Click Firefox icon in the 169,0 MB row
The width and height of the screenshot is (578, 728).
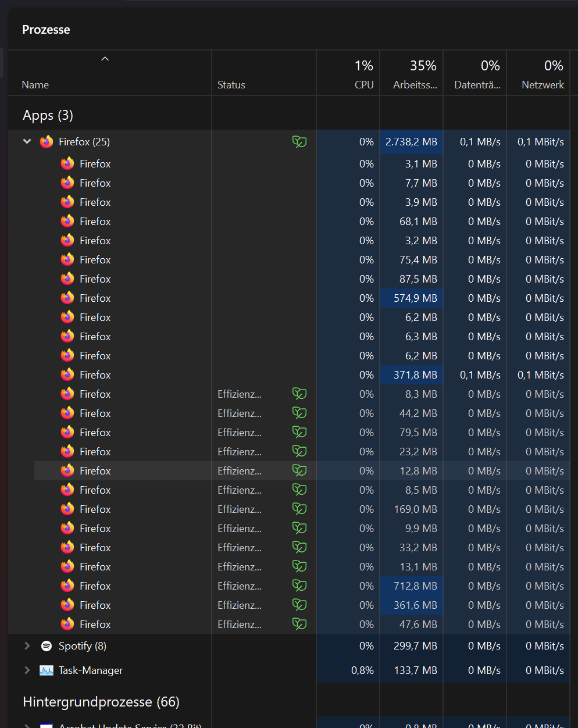[67, 509]
